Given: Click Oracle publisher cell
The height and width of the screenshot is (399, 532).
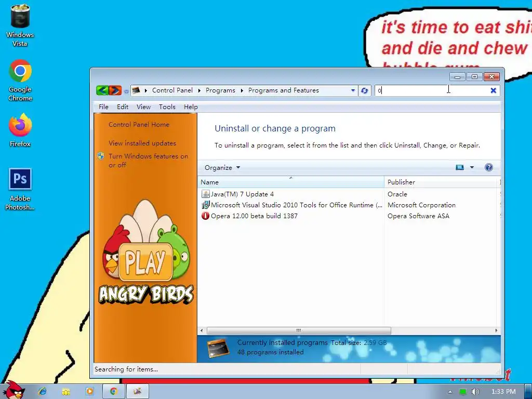Looking at the screenshot, I should tap(397, 194).
